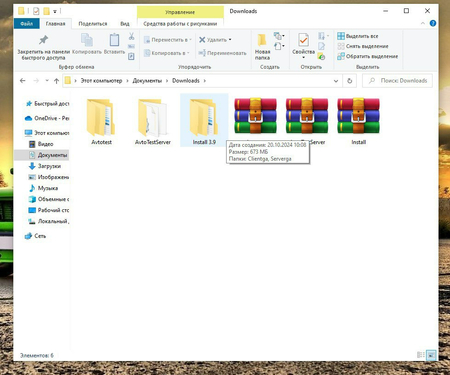Select the Avtotest folder
This screenshot has height=375, width=450.
tap(101, 121)
